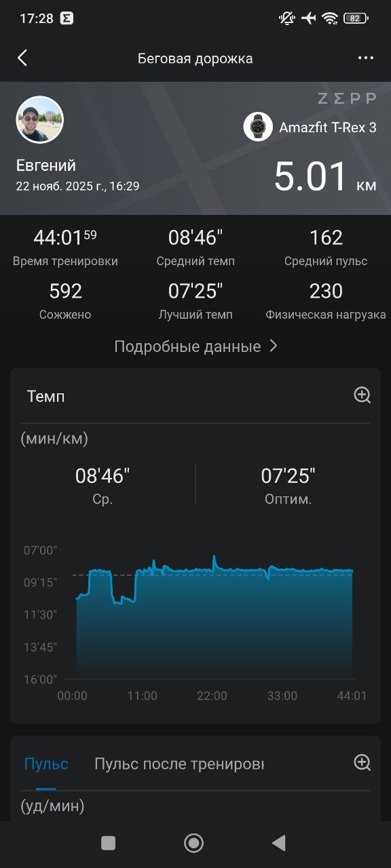Tap the Физическая нагрузка 230 stat

(x=326, y=301)
